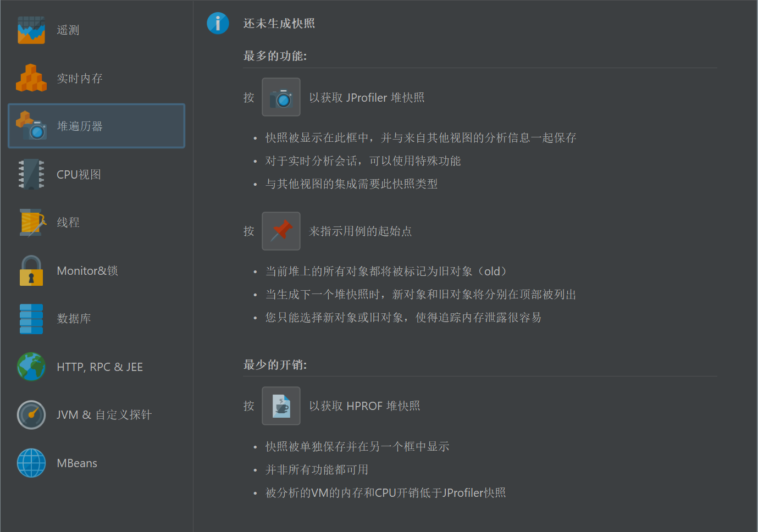Click the globe icon for HTTP, RPC & JEE

click(31, 367)
